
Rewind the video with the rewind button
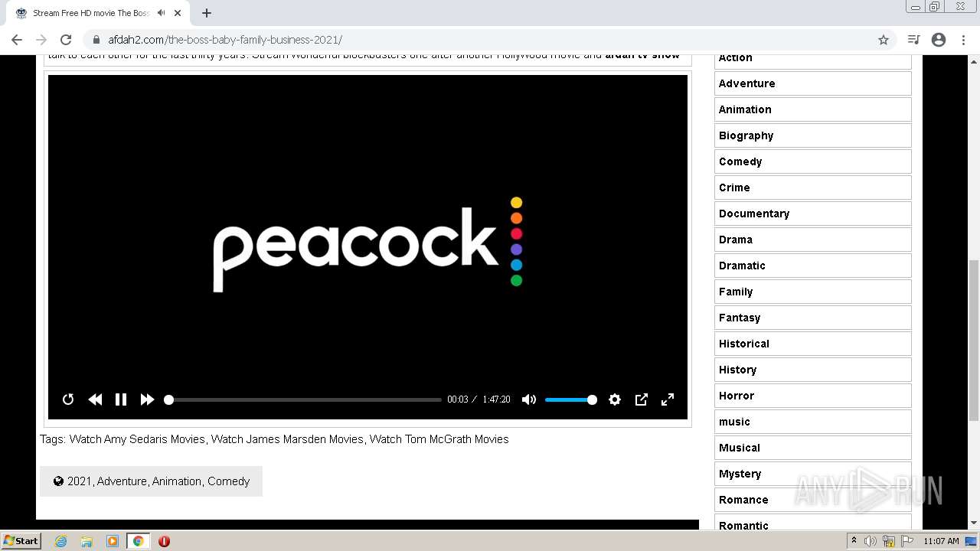[x=95, y=399]
